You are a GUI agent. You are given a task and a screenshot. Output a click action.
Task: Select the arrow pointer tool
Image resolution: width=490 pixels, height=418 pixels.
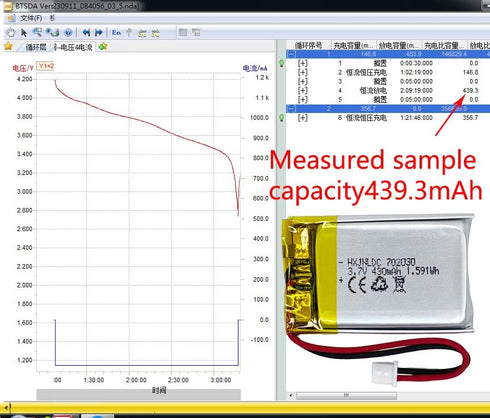24,33
